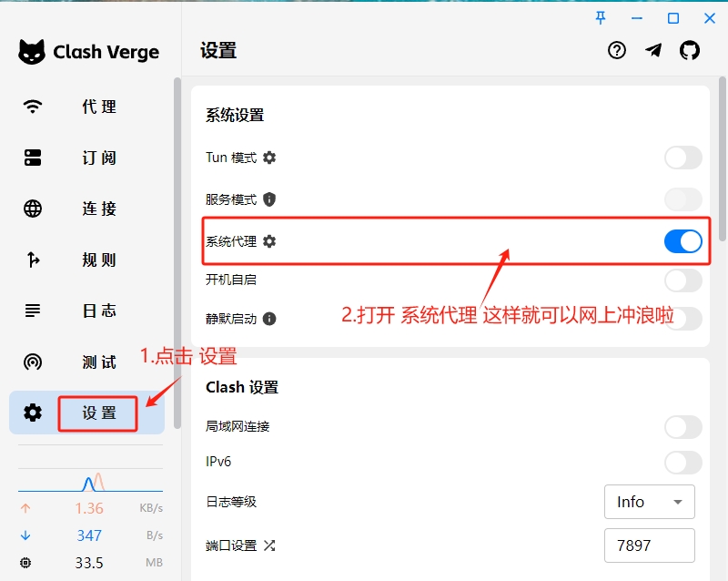The image size is (728, 581).
Task: Open 日志等级 Info dropdown
Action: 650,502
